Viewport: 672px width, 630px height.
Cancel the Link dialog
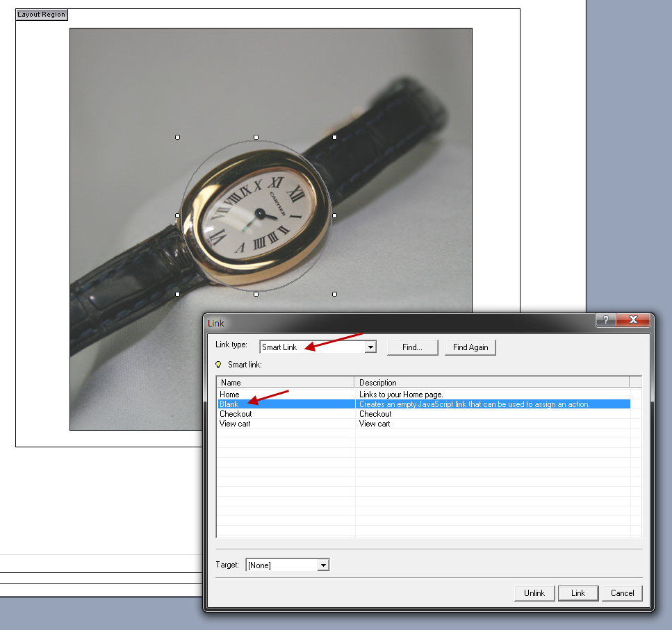622,593
